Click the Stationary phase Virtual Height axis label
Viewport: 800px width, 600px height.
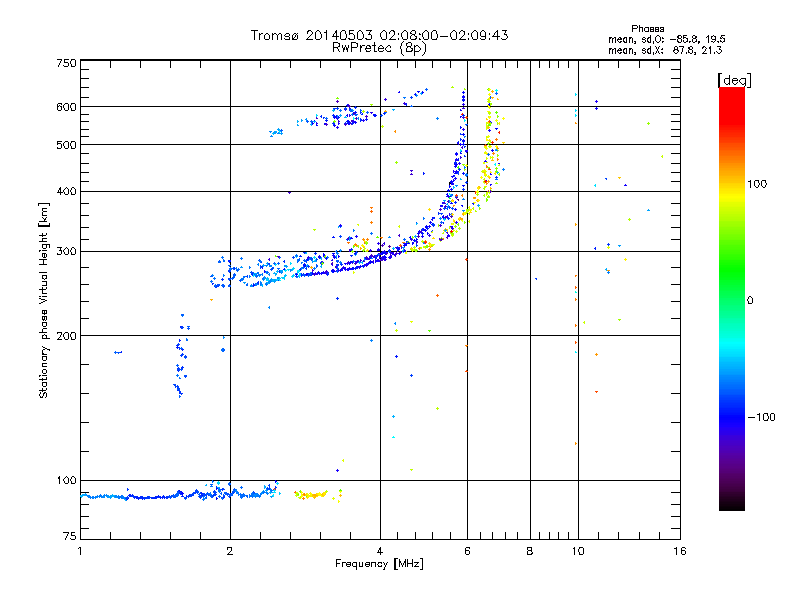[44, 300]
